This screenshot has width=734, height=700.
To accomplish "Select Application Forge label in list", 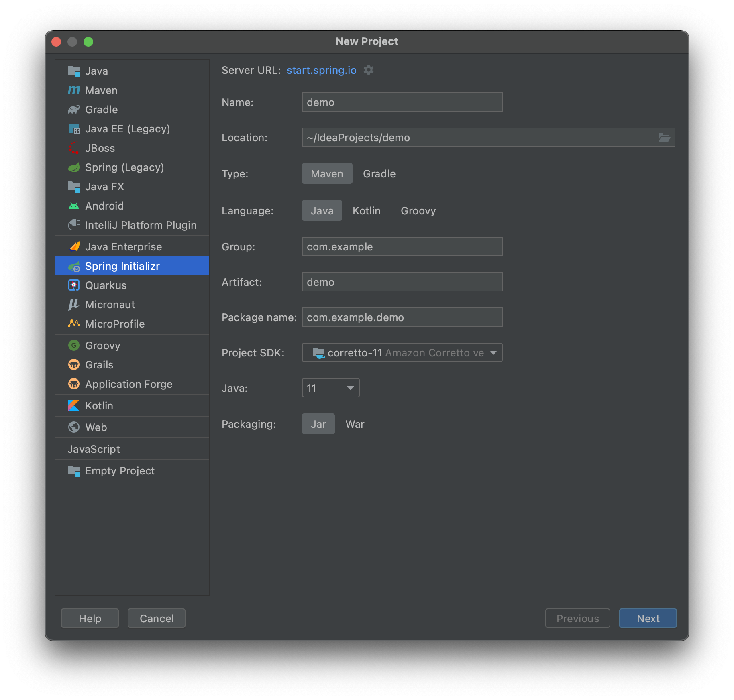I will pyautogui.click(x=129, y=384).
